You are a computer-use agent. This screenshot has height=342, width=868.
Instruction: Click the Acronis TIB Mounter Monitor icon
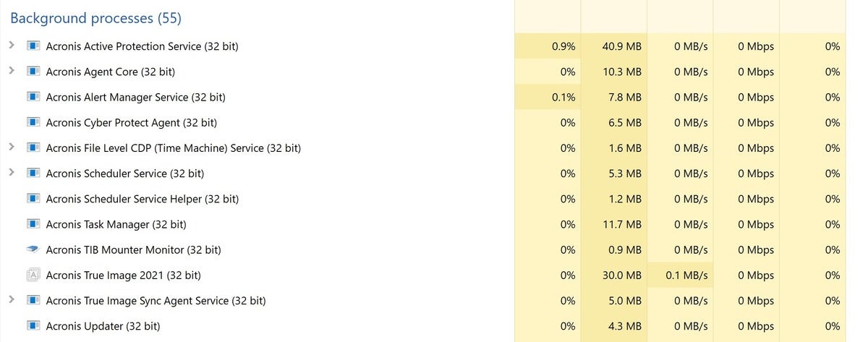point(33,249)
